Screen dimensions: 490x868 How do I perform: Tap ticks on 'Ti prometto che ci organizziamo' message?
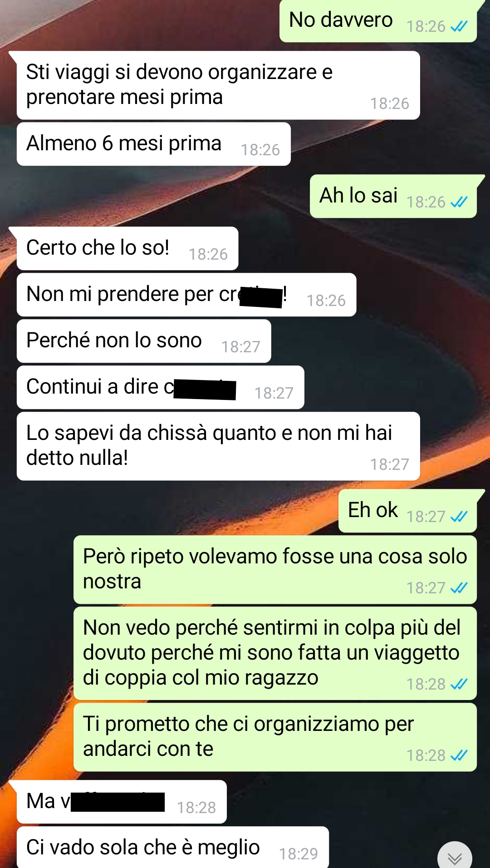coord(459,755)
